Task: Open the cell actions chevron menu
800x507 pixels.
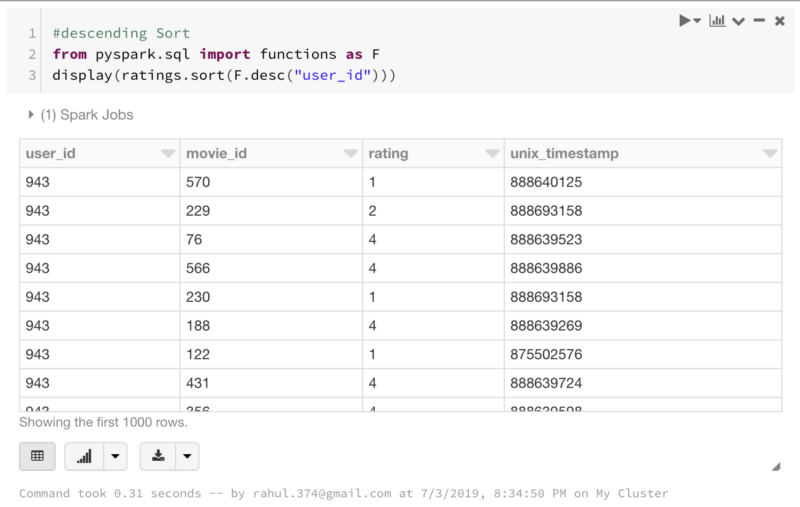Action: point(738,21)
